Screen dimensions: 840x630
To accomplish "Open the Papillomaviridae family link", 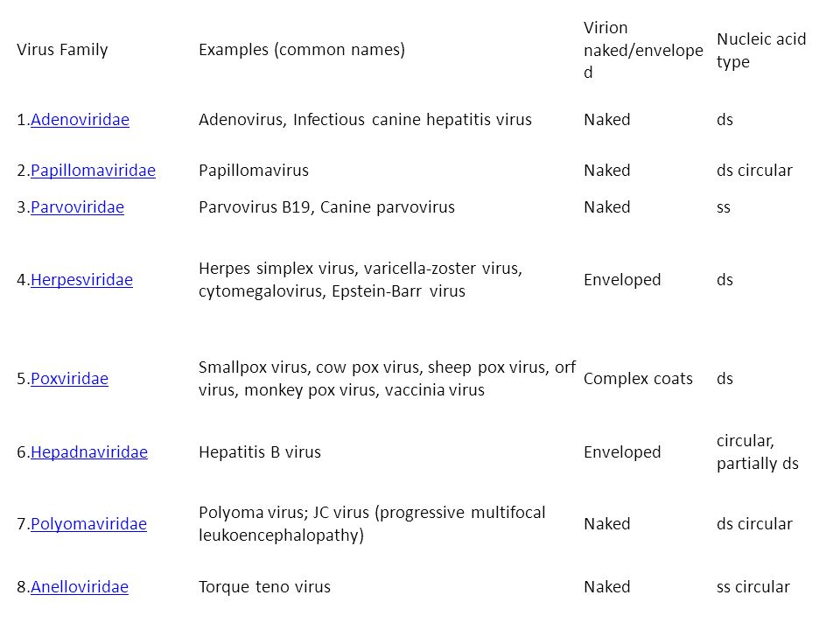I will [94, 171].
